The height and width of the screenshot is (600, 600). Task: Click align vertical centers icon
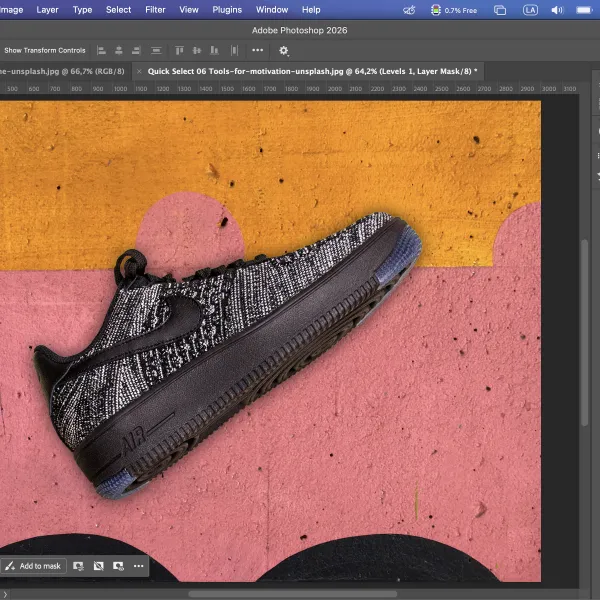pyautogui.click(x=197, y=51)
